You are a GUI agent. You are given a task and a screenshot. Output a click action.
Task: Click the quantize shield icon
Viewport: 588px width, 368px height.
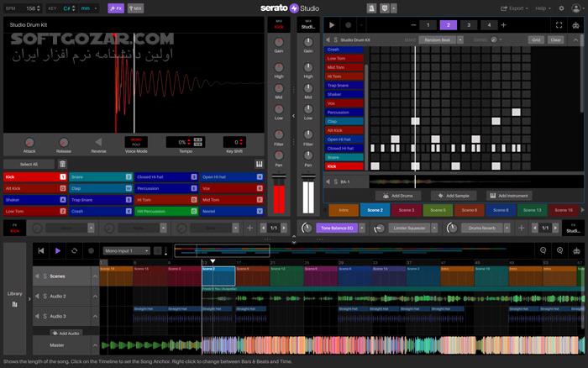385,8
